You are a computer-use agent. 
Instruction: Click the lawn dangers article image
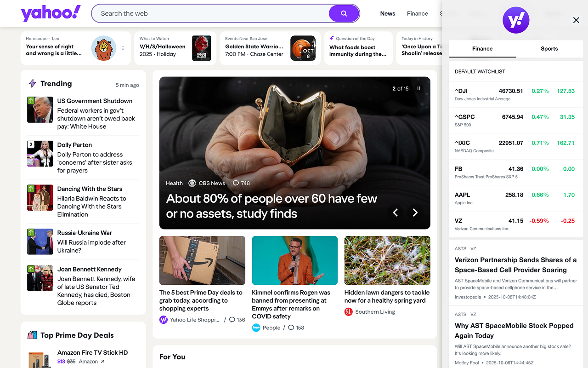[x=387, y=261]
